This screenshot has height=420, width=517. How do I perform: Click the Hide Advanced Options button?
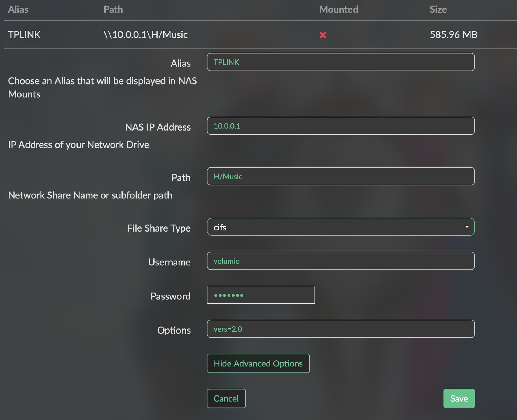point(258,363)
